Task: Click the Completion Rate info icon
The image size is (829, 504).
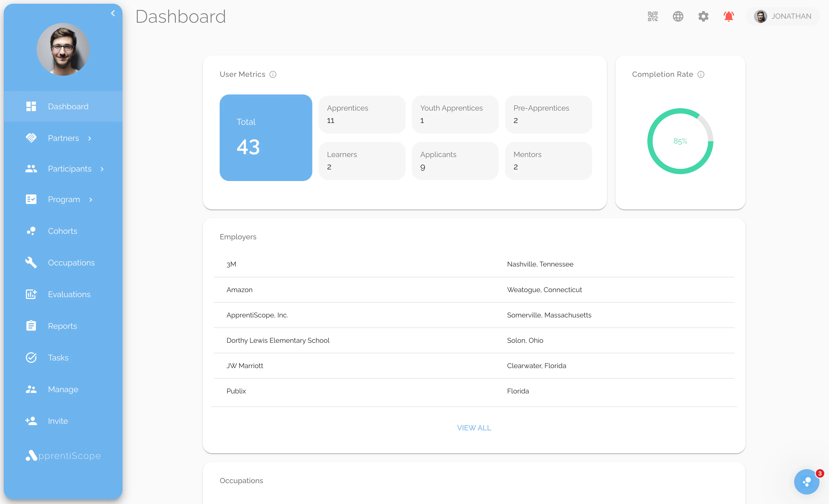Action: pos(701,74)
